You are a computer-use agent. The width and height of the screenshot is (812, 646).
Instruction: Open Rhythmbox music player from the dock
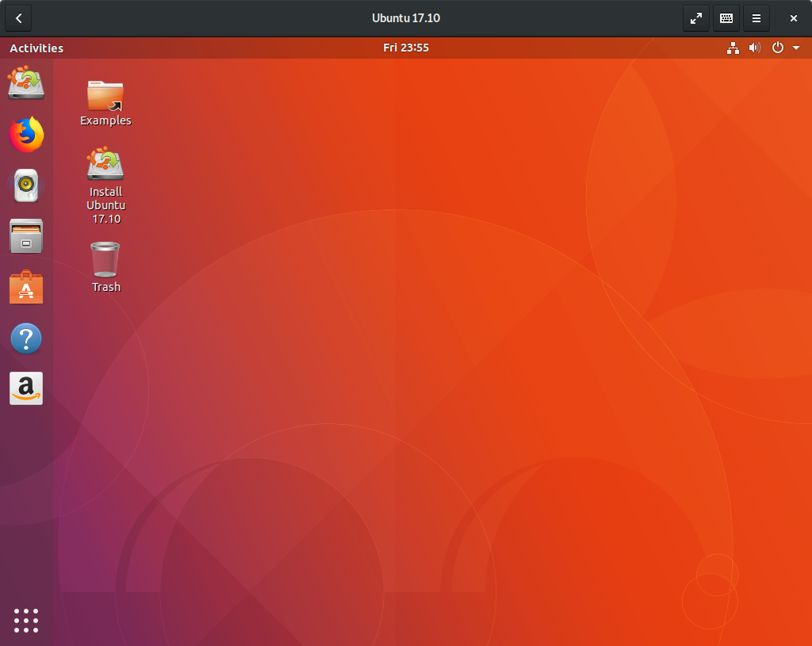(26, 185)
